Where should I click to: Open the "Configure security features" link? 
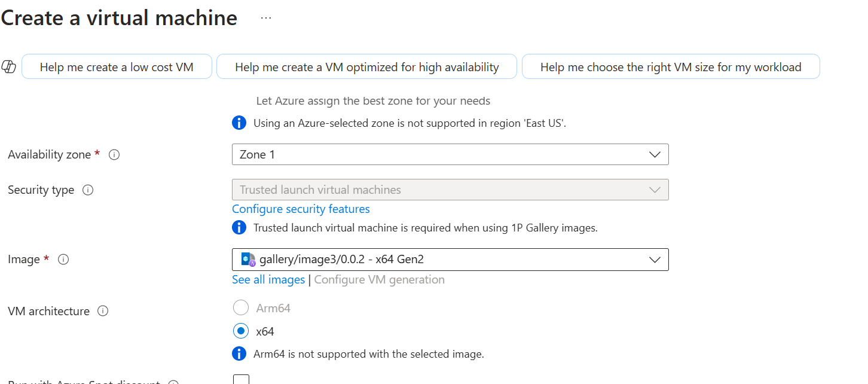click(x=301, y=209)
